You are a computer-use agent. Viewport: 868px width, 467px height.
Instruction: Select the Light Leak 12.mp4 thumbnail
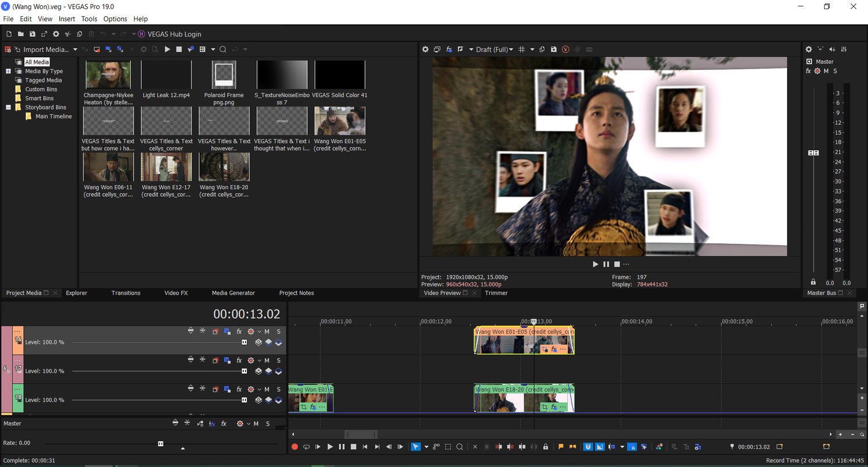coord(166,75)
